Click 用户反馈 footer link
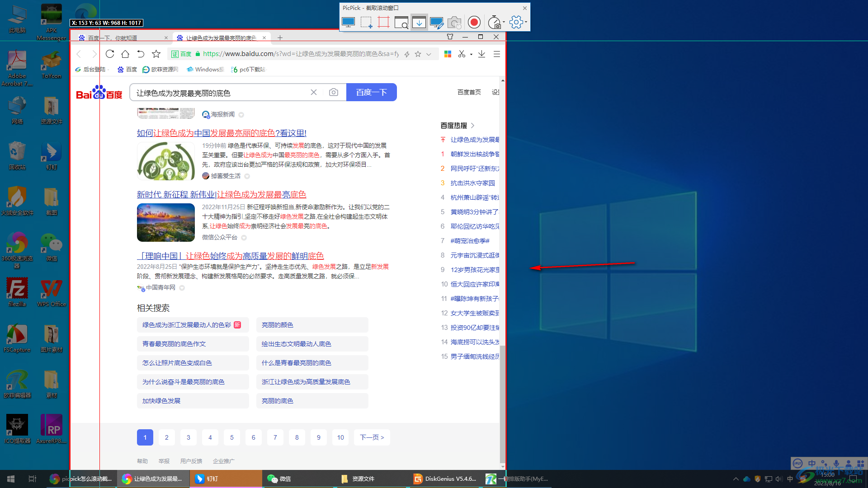Image resolution: width=868 pixels, height=488 pixels. 191,461
